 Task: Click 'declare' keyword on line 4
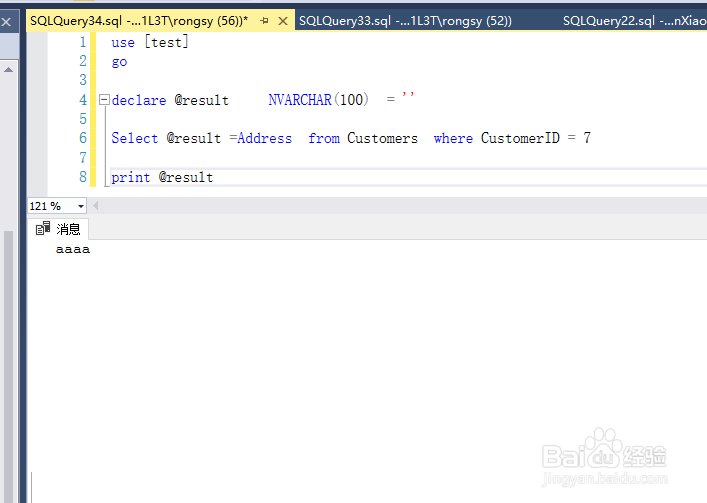139,100
